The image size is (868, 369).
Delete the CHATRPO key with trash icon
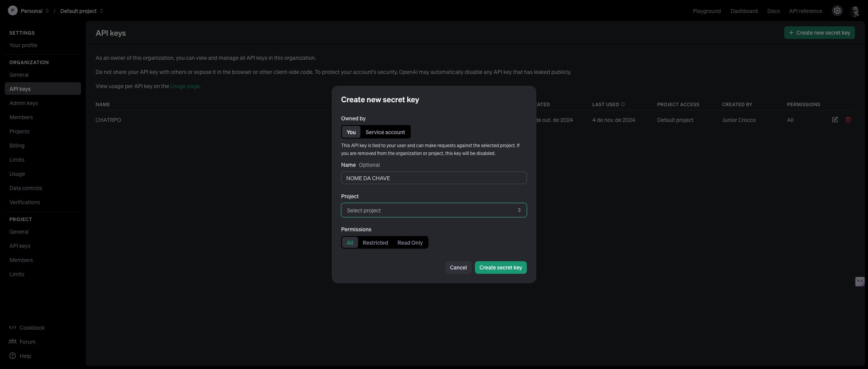coord(848,120)
